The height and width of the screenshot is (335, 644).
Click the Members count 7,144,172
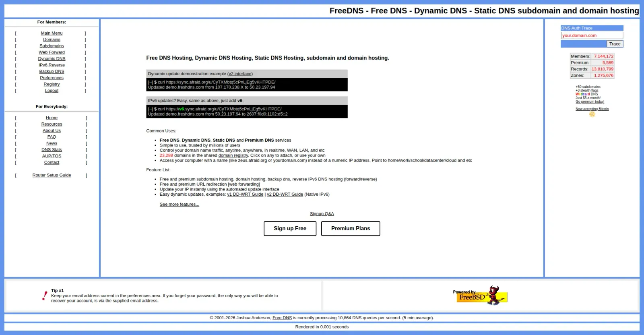(x=603, y=56)
